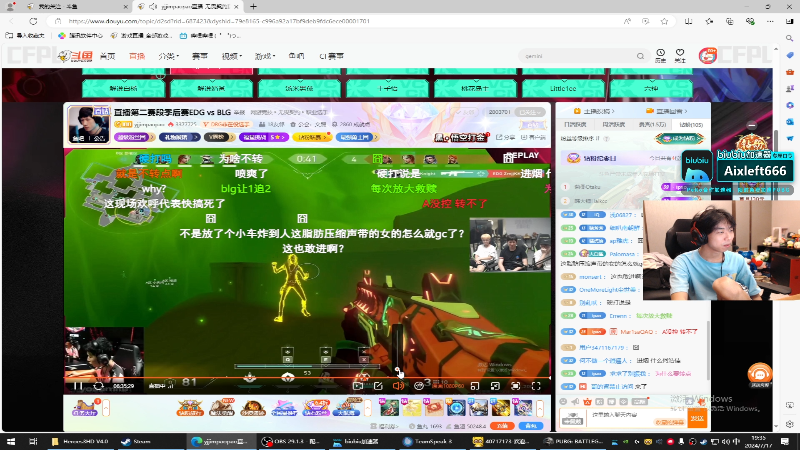
Task: Click the first purple activity button under title
Action: click(x=135, y=137)
